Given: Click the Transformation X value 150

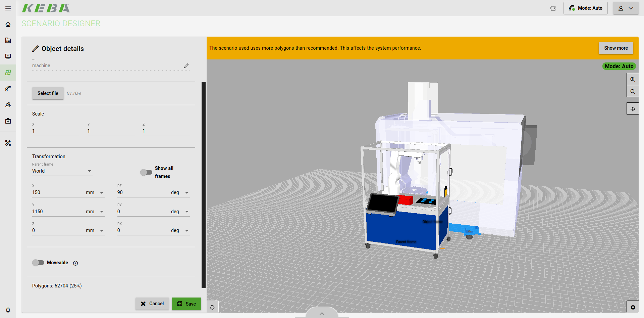Looking at the screenshot, I should [58, 193].
